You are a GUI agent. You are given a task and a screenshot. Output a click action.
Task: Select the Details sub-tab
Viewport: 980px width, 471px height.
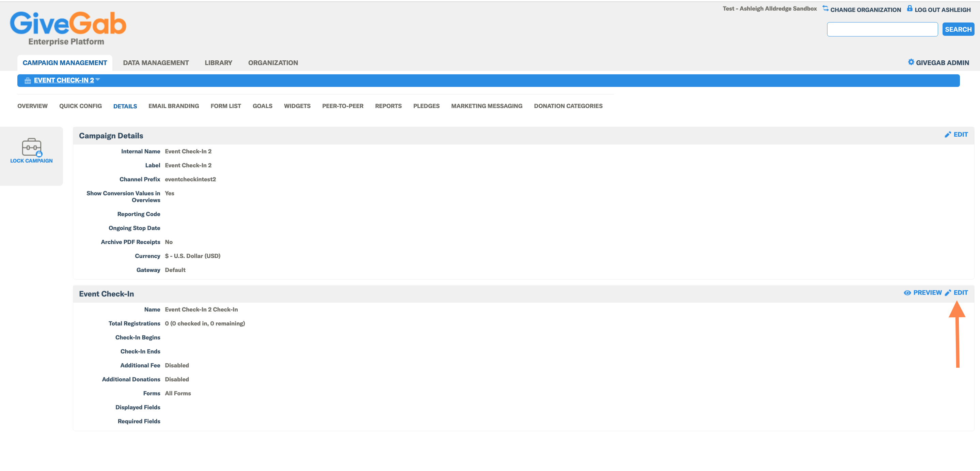pyautogui.click(x=125, y=106)
